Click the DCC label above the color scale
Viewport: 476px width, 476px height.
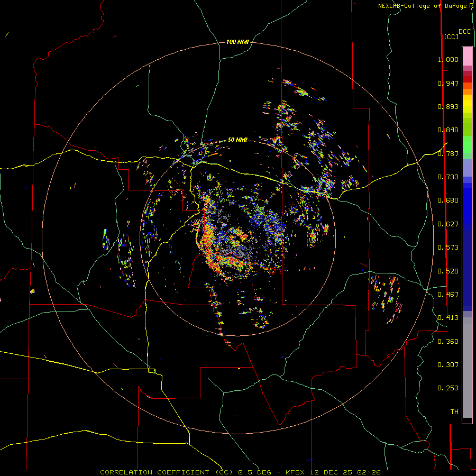click(x=465, y=32)
